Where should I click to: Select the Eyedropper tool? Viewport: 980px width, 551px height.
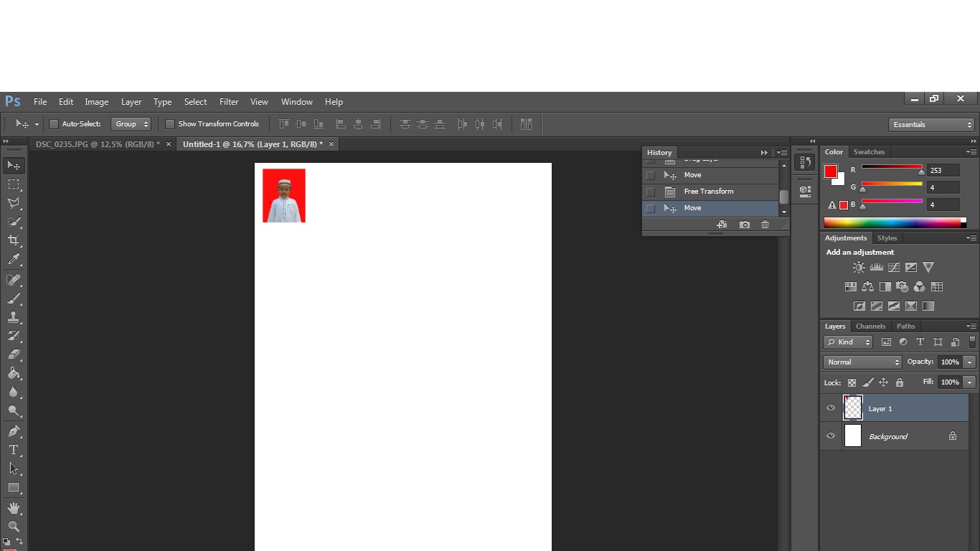click(14, 259)
